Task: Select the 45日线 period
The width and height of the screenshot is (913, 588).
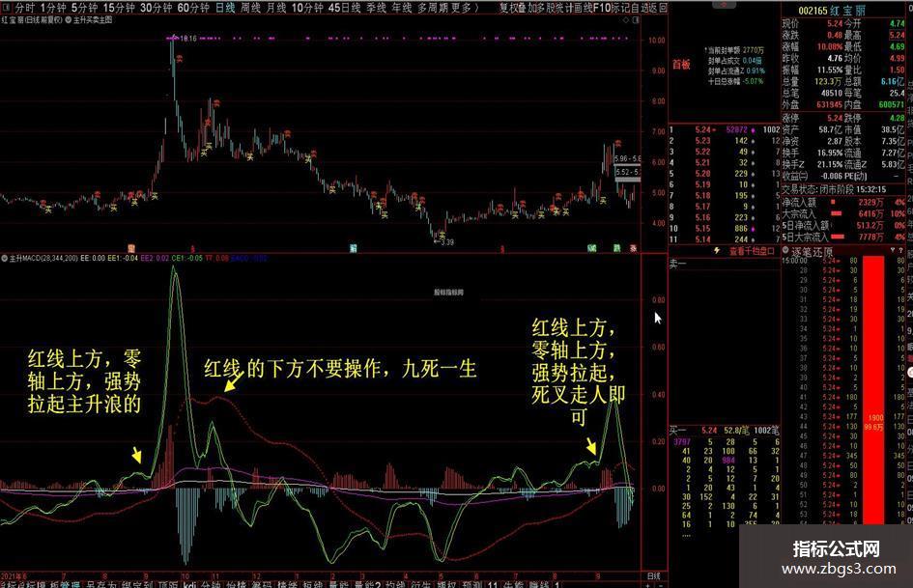Action: pos(344,8)
